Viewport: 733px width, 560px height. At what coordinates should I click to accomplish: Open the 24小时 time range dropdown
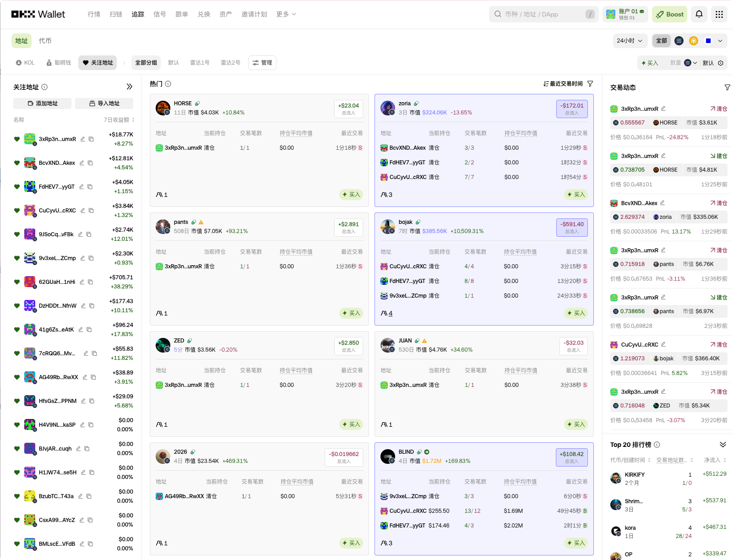coord(630,41)
